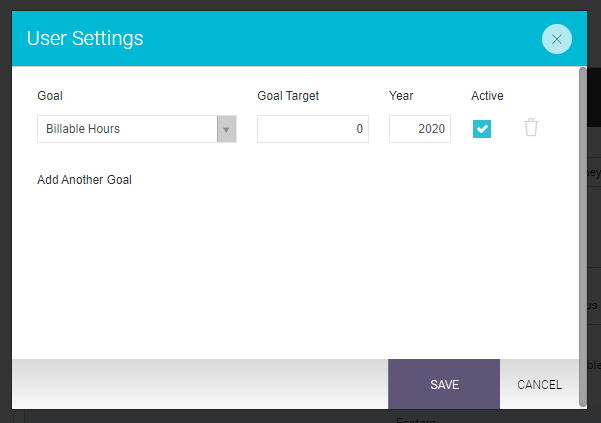
Task: Select the Billable Hours combo box
Action: pos(137,129)
